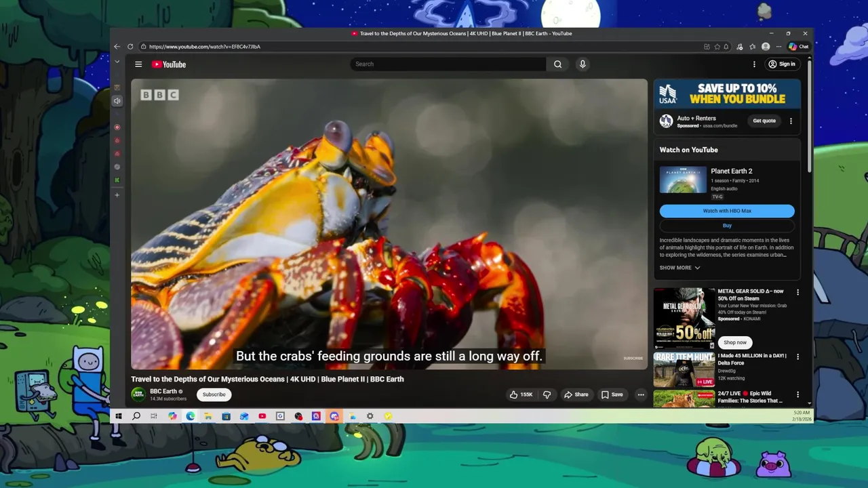Screen dimensions: 868x488
Task: Start voice search with microphone icon
Action: (x=582, y=64)
